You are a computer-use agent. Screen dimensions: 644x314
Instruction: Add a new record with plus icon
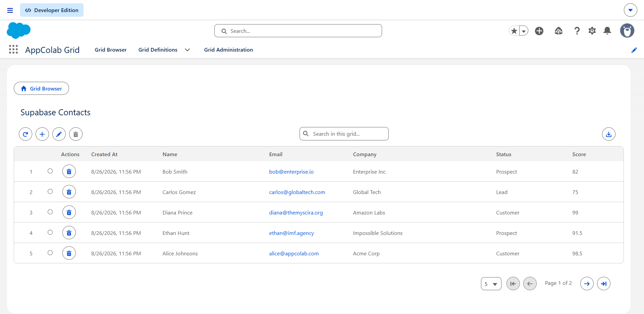[42, 134]
